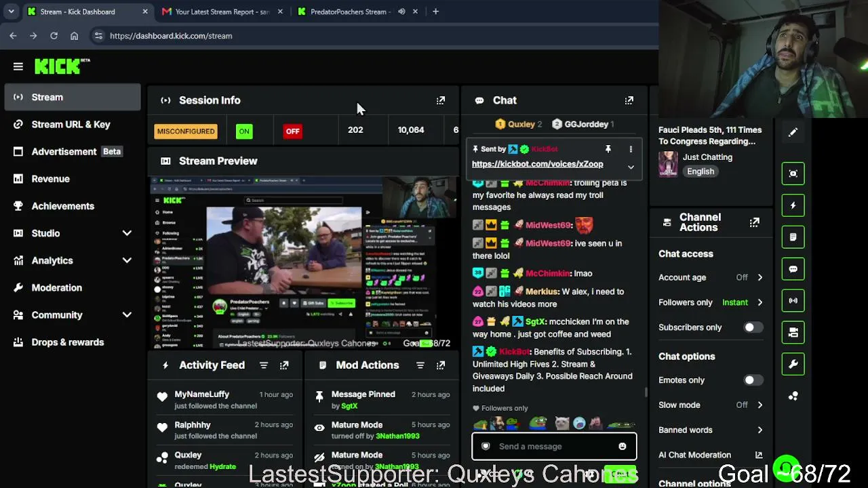Toggle Emotes only chat
The width and height of the screenshot is (868, 488).
tap(753, 380)
